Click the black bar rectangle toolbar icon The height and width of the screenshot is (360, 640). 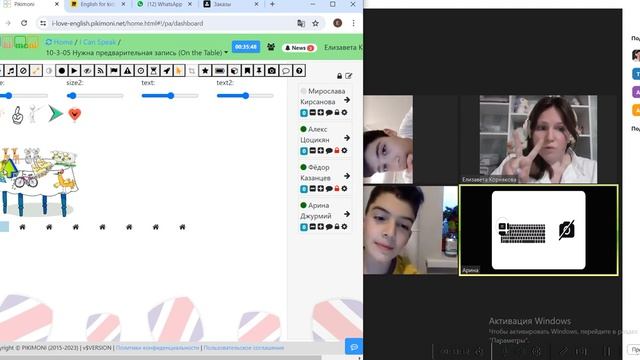click(220, 71)
